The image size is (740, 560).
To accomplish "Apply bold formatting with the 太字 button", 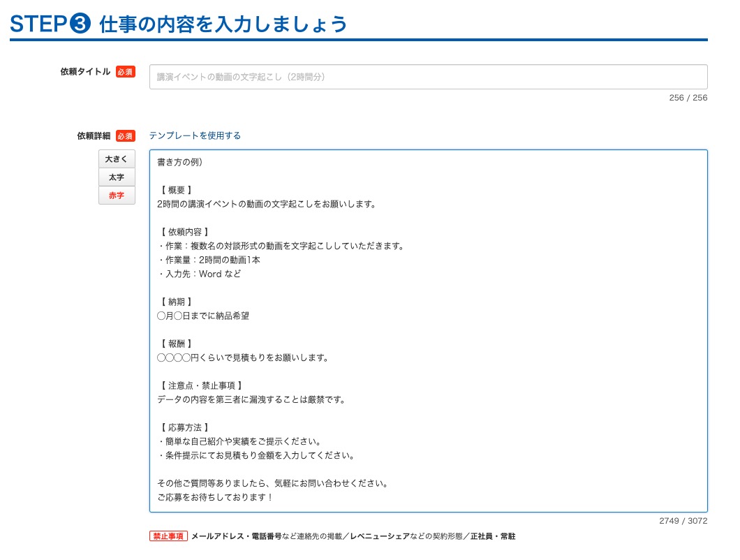I will 116,177.
